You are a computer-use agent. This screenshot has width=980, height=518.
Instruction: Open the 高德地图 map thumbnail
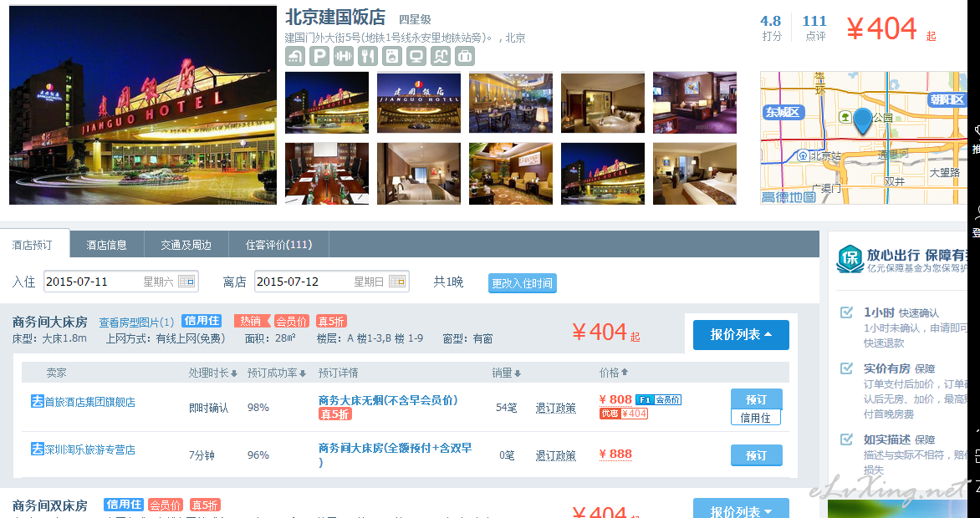863,138
